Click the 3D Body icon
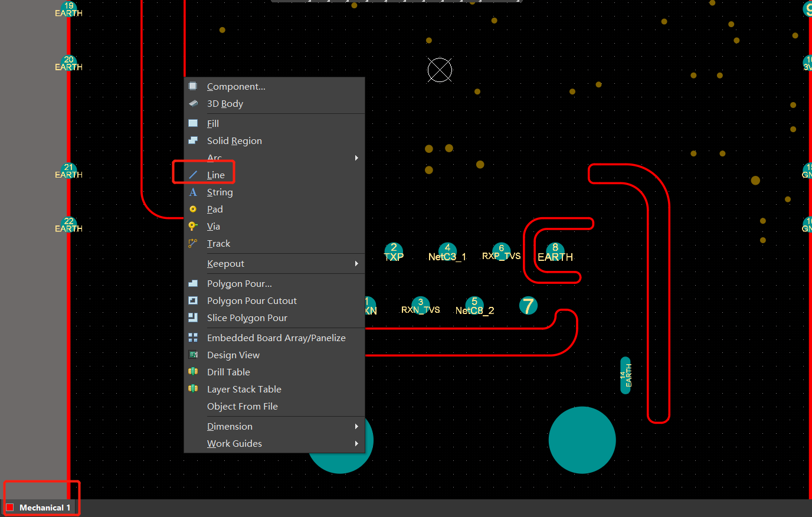The height and width of the screenshot is (517, 812). [193, 103]
